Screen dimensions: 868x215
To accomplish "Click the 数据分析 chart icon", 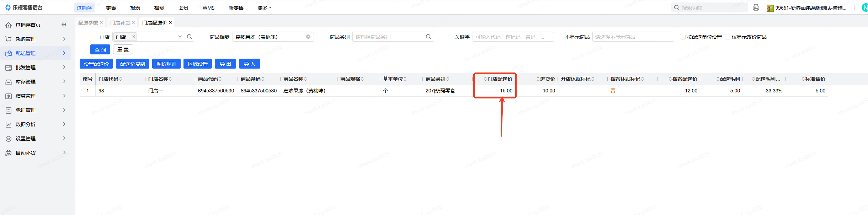I will click(x=9, y=124).
